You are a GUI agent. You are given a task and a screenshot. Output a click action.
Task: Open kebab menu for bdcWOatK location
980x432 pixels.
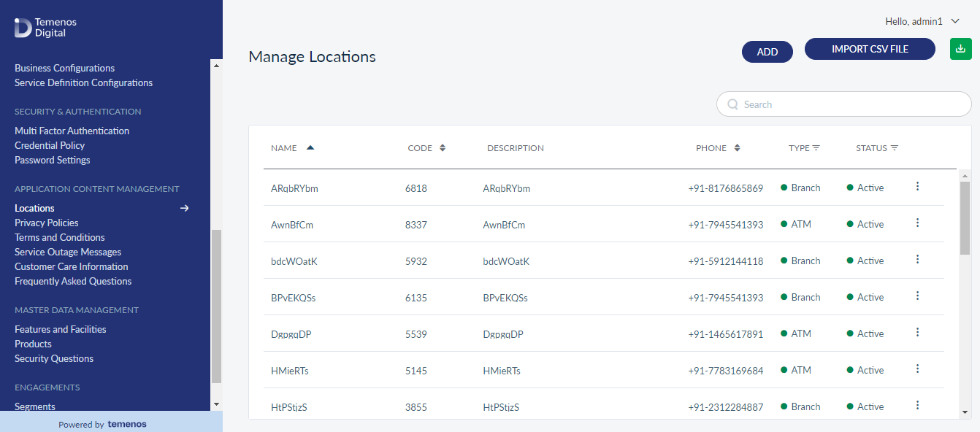pyautogui.click(x=917, y=259)
